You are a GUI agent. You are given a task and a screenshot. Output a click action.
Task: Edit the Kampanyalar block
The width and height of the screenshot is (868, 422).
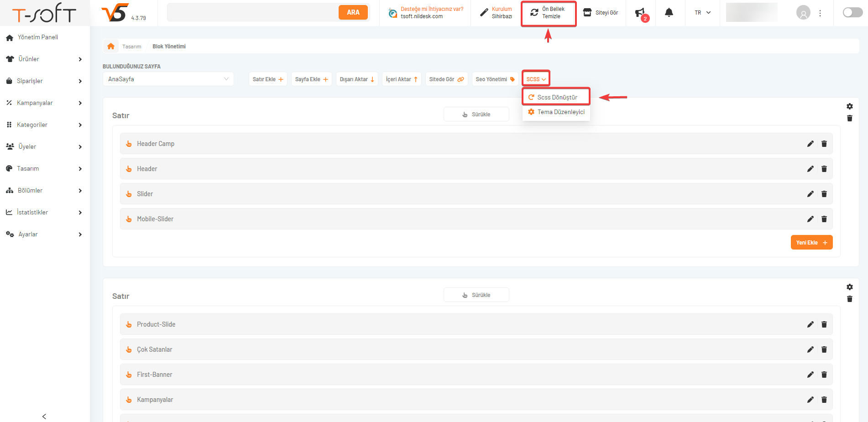click(810, 400)
